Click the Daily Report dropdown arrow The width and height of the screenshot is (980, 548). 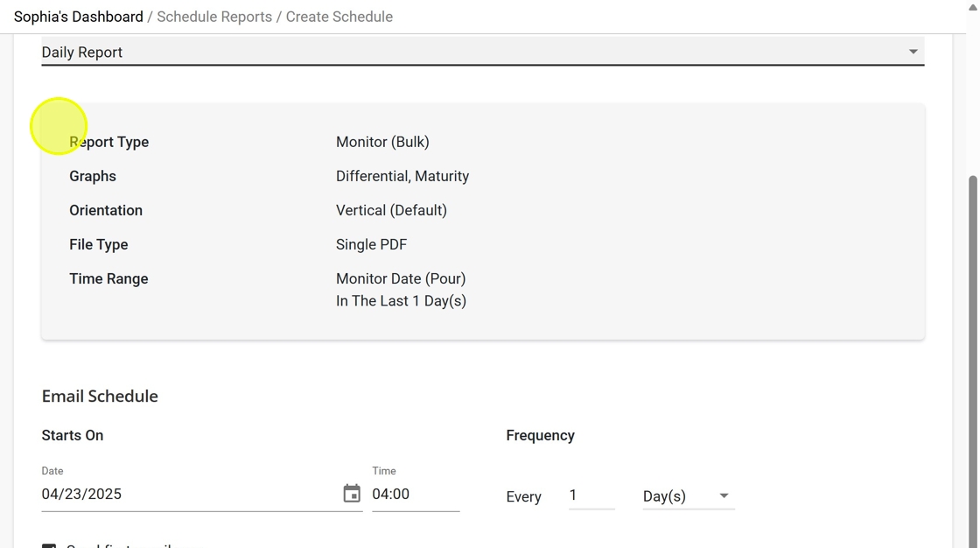point(913,52)
